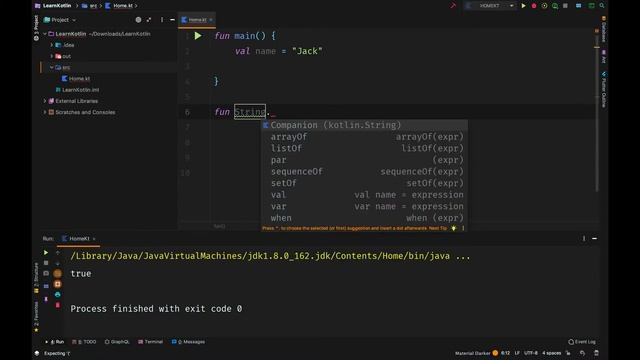Expand the .idea folder
640x360 pixels.
click(52, 45)
